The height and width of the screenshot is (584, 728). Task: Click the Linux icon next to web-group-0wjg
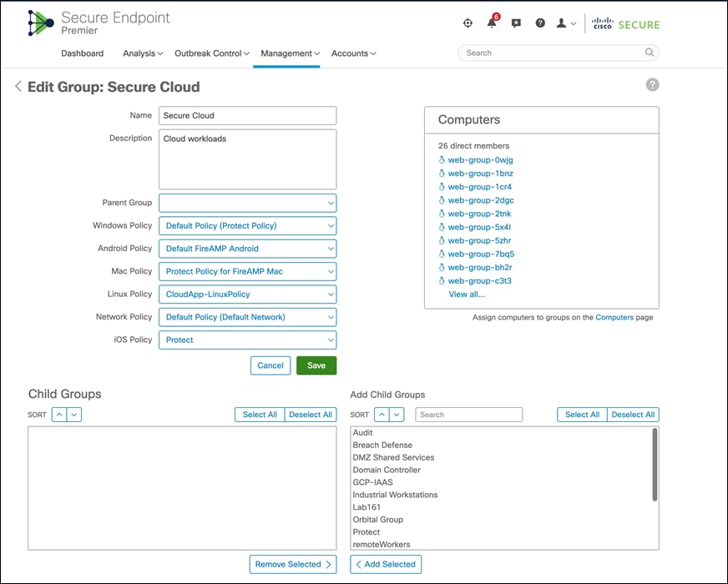442,160
